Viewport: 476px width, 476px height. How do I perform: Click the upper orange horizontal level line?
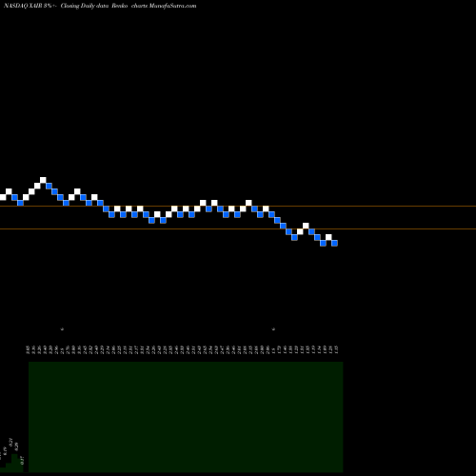(x=238, y=207)
